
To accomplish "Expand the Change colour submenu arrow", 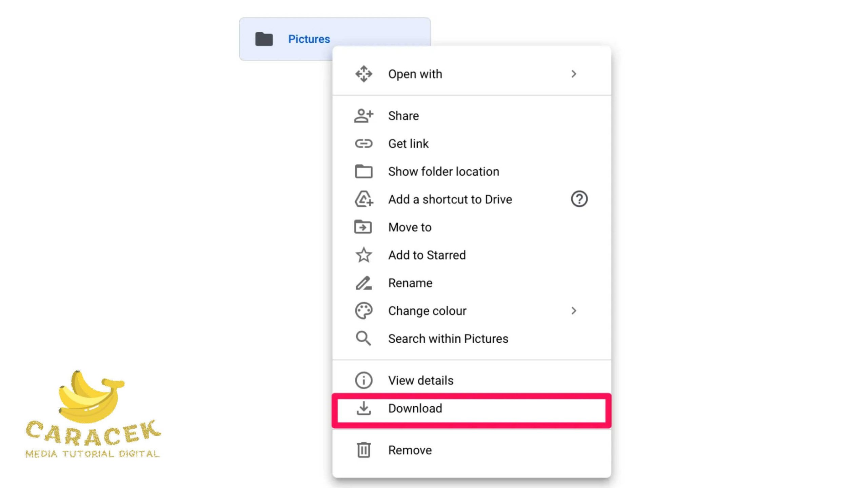I will [x=573, y=310].
